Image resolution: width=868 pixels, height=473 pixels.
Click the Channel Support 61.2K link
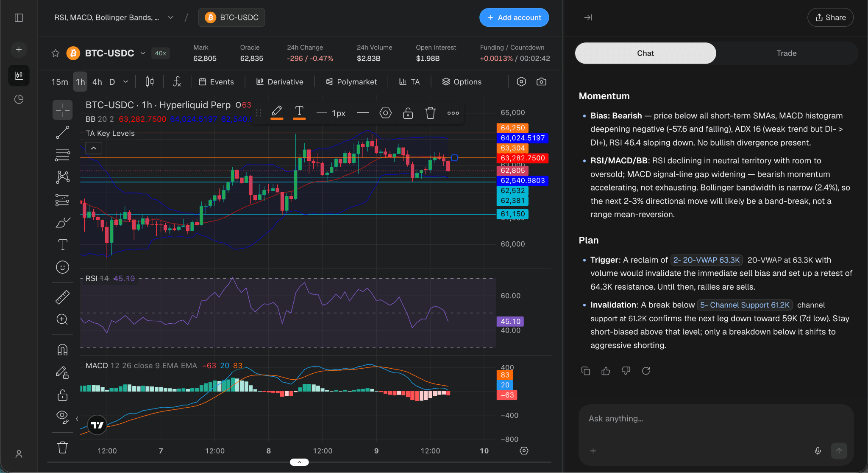pos(745,305)
